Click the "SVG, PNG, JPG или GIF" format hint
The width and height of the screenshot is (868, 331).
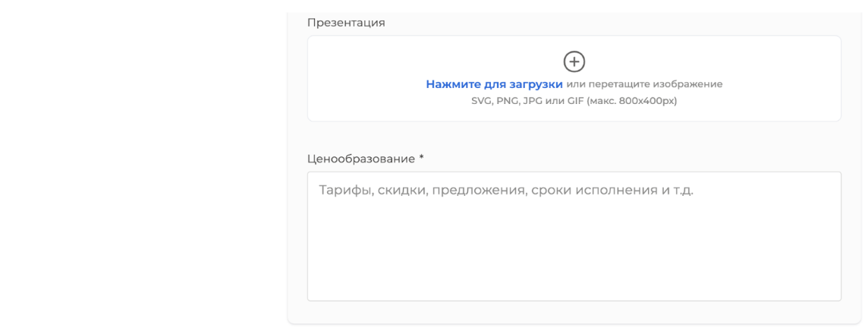527,101
